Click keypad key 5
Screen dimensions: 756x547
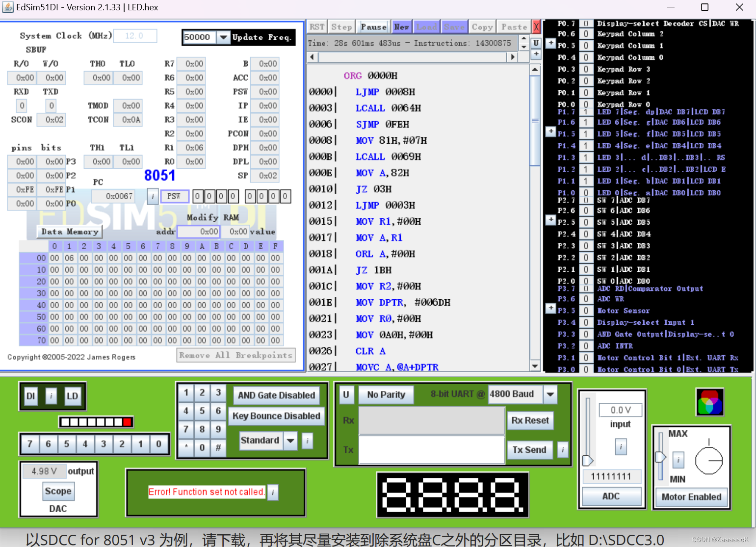(x=202, y=411)
